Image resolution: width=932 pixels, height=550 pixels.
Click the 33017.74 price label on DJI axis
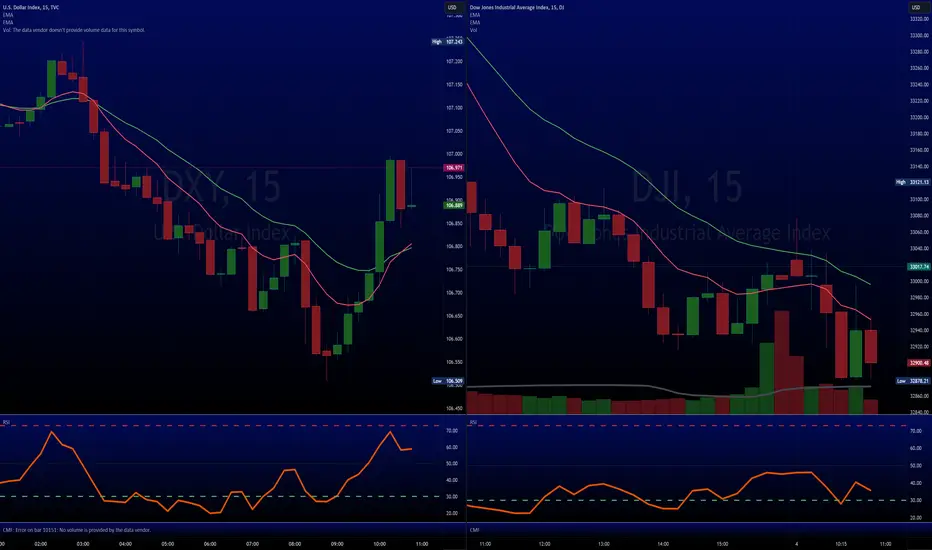919,267
